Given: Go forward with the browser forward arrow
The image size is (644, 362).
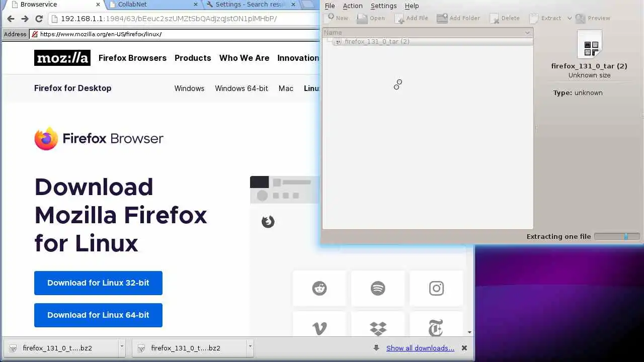Looking at the screenshot, I should click(x=25, y=19).
